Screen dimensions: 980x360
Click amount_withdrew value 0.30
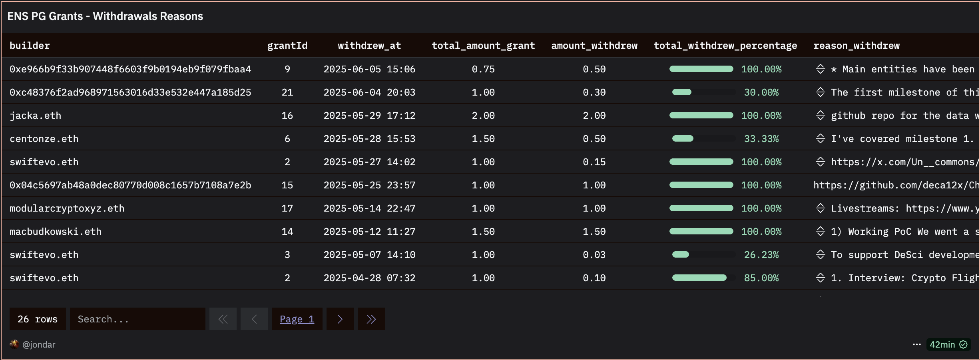tap(594, 92)
